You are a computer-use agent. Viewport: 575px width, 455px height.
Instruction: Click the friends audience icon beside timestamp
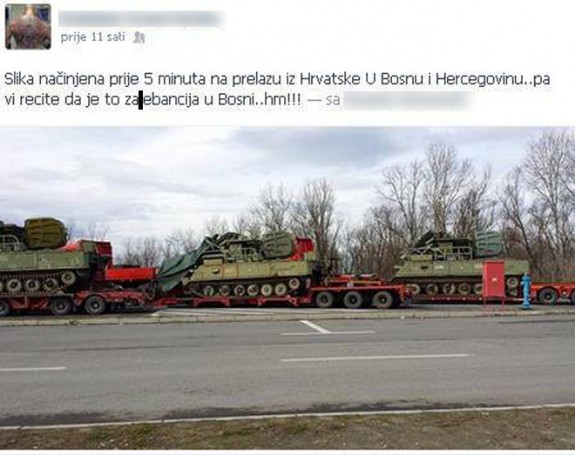tap(139, 37)
